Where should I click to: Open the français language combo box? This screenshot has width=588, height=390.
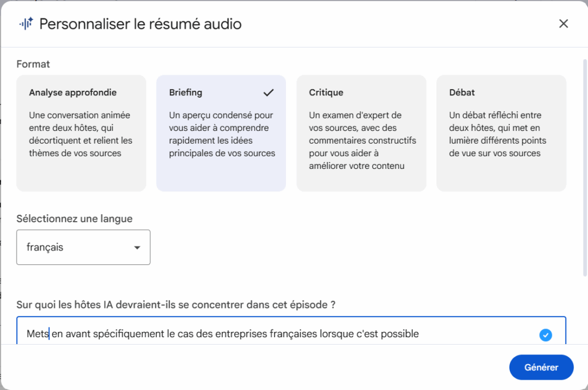click(x=83, y=248)
